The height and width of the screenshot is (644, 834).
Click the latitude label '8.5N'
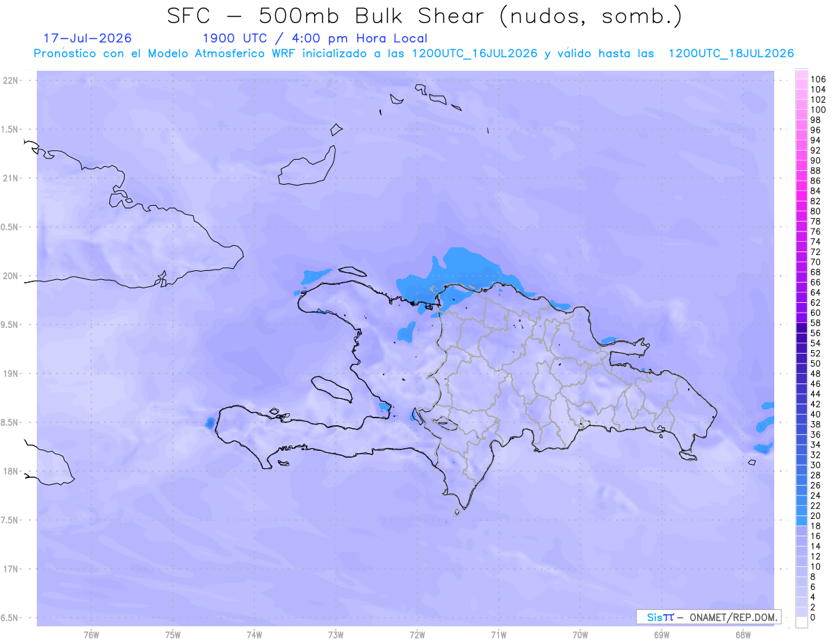point(10,422)
